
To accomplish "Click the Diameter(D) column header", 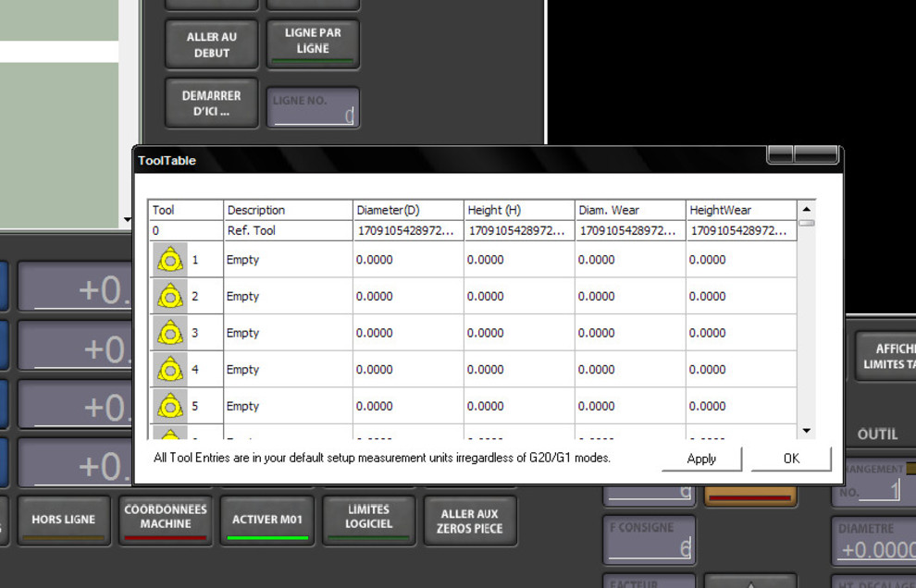I will point(407,210).
